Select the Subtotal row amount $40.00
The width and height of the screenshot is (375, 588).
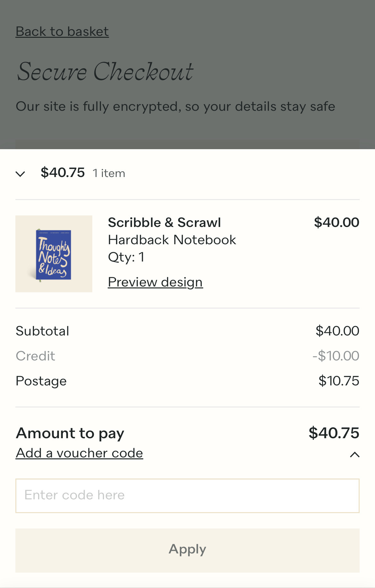click(x=338, y=331)
